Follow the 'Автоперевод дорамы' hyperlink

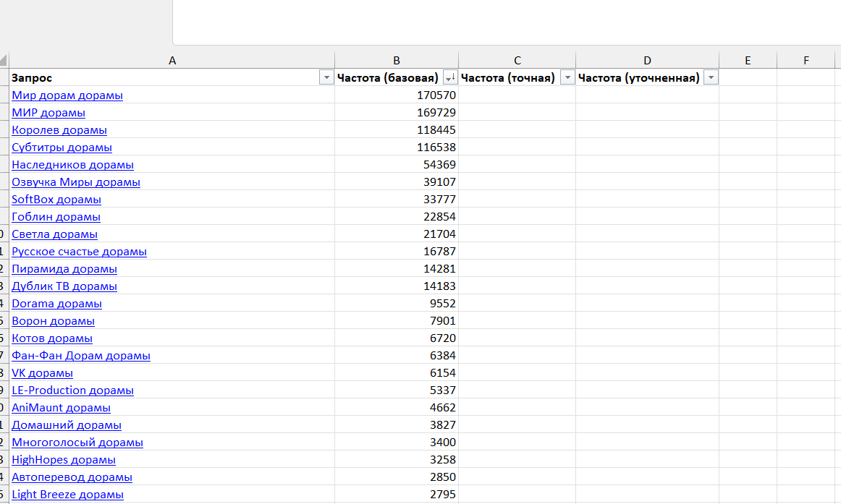(72, 477)
